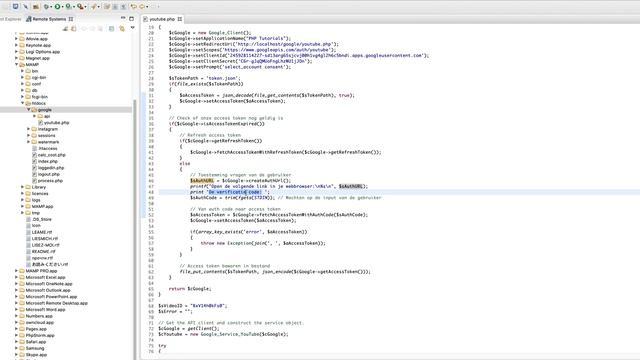Click the '$sTokenPath = token.json' code line
This screenshot has width=640, height=360.
click(x=205, y=78)
